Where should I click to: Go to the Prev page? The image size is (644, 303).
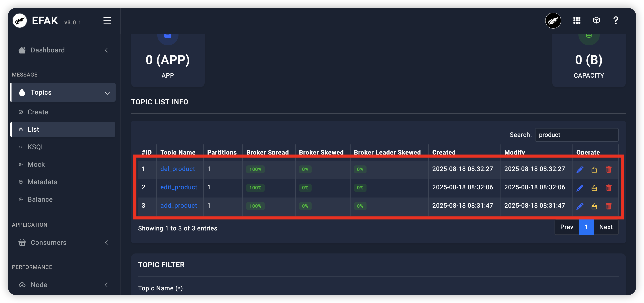click(566, 227)
